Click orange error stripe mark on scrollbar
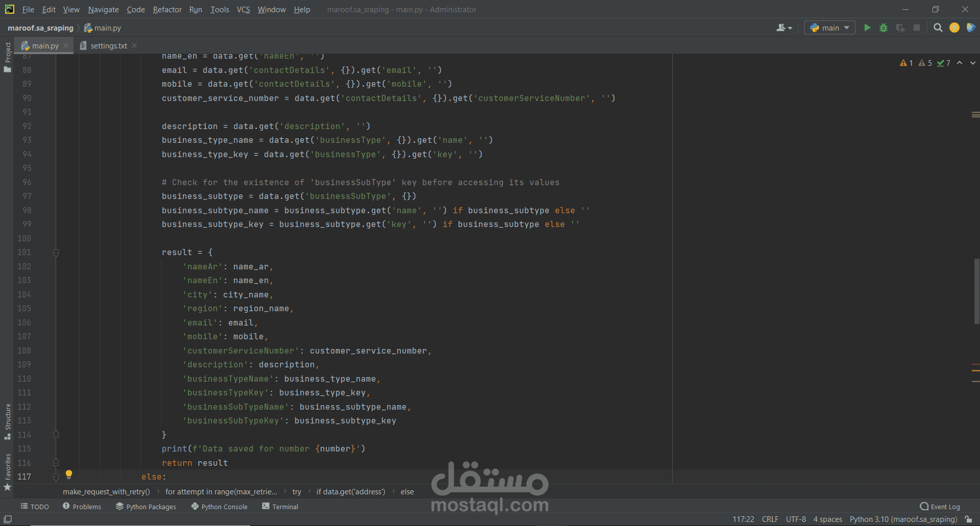This screenshot has height=526, width=980. point(975,370)
